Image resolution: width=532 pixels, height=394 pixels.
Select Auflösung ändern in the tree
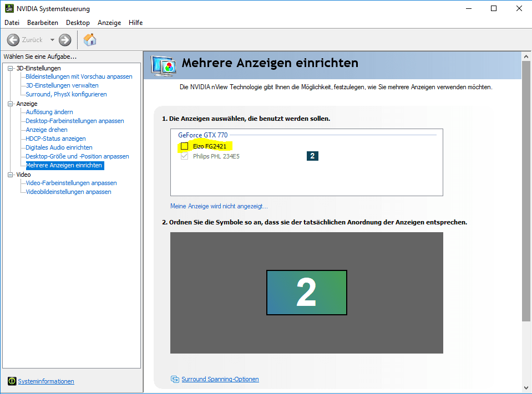(49, 112)
